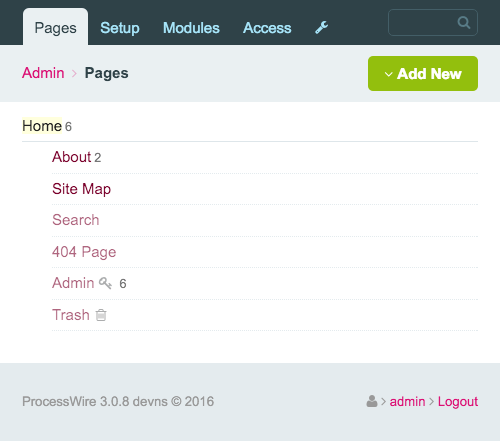The height and width of the screenshot is (441, 500).
Task: Click the user profile icon in footer
Action: (x=372, y=401)
